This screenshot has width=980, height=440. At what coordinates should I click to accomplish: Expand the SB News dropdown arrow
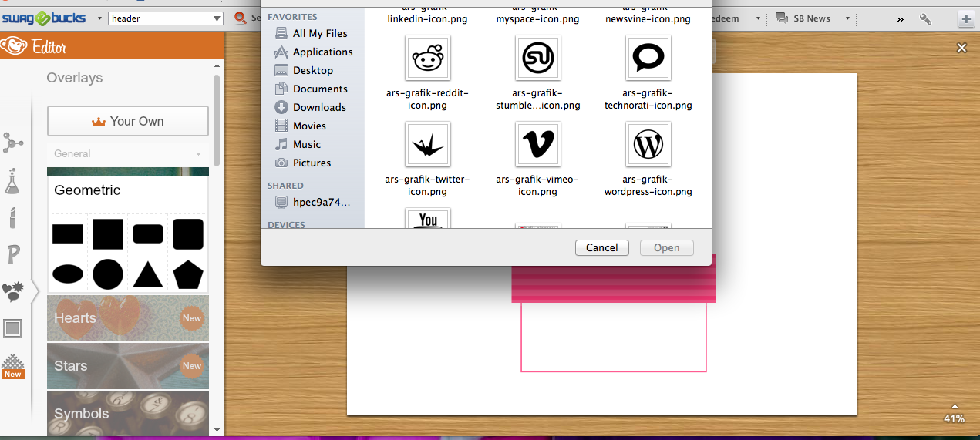pos(847,18)
